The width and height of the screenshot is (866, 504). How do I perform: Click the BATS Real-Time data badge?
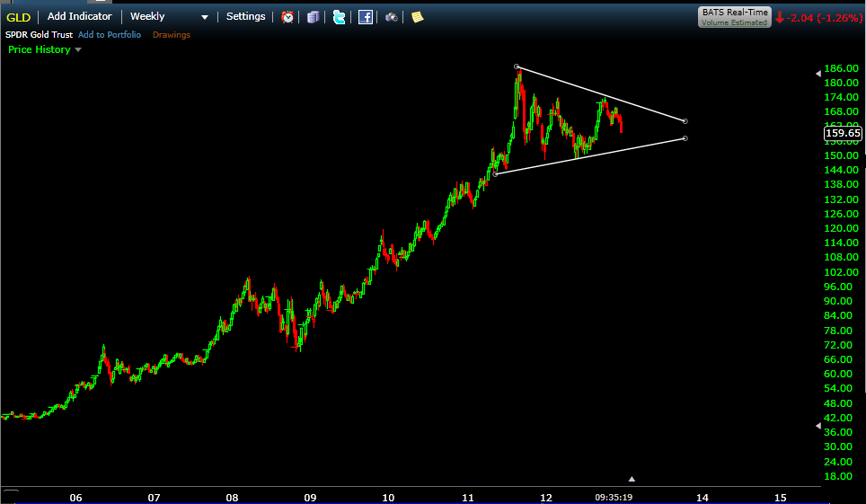[735, 17]
